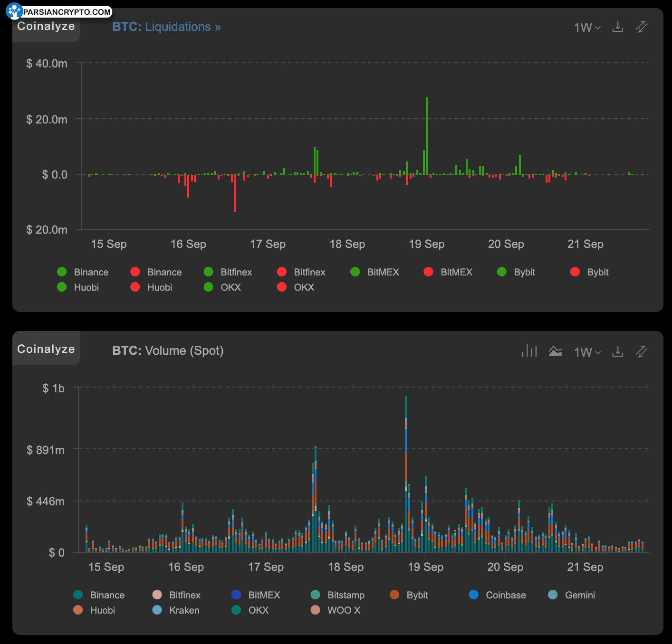Toggle red Huobi series in Liquidations legend
The width and height of the screenshot is (672, 644).
(151, 287)
